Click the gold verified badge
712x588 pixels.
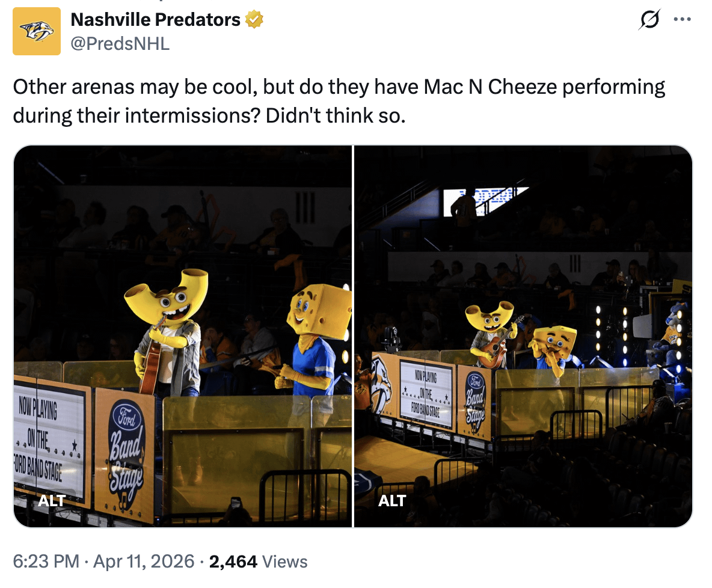[x=255, y=20]
